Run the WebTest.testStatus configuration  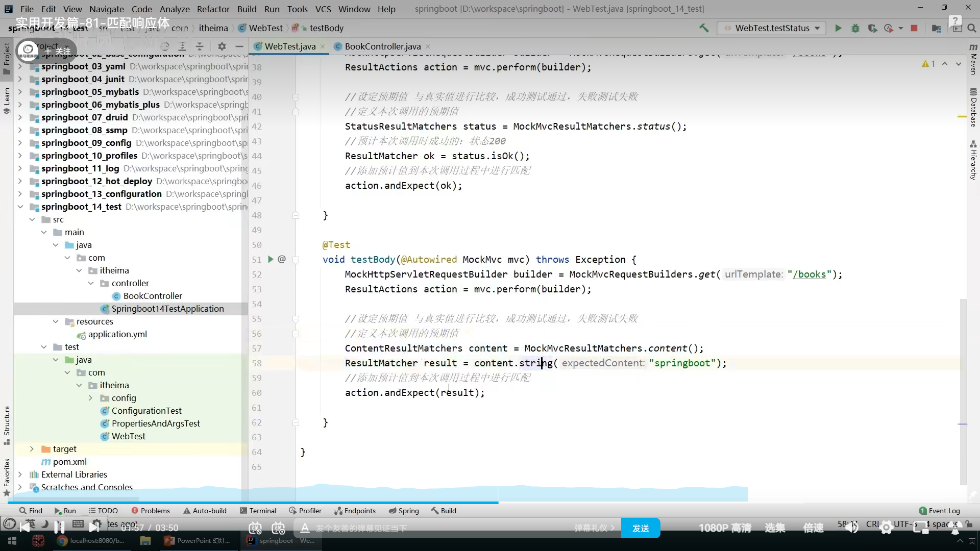coord(838,28)
